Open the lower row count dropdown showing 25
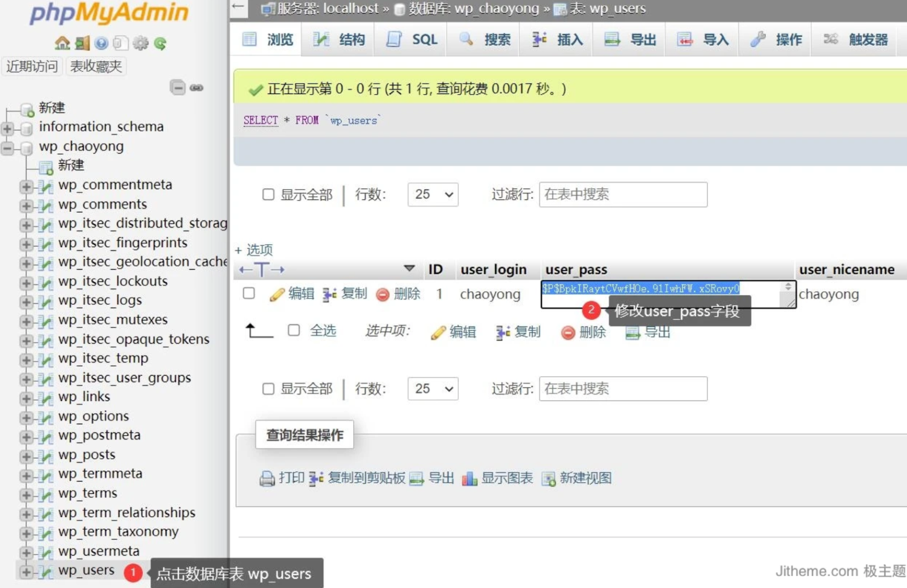Viewport: 907px width, 588px height. 433,389
